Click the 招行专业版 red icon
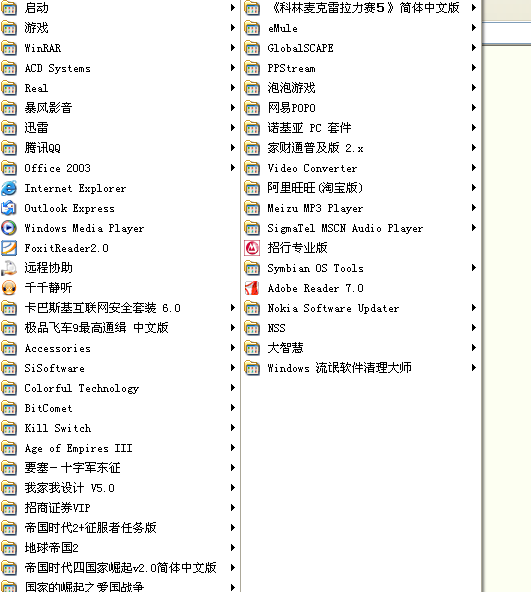The image size is (531, 592). click(x=252, y=248)
